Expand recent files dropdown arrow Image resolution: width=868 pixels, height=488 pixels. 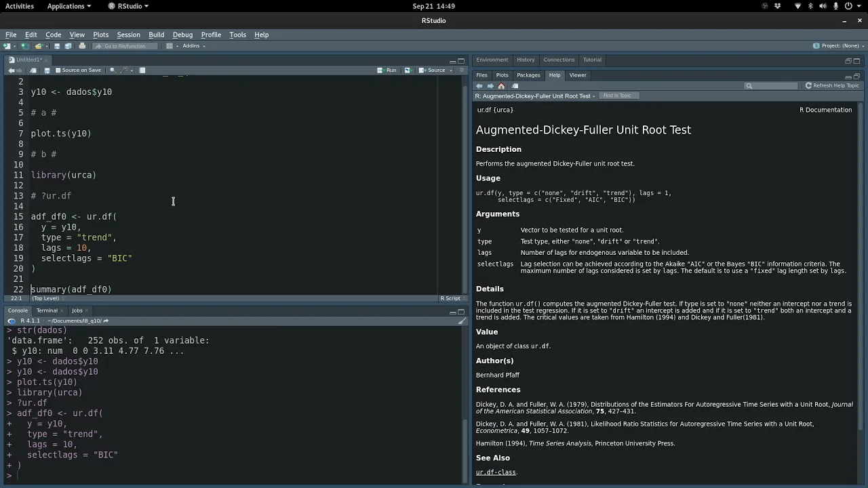coord(47,46)
